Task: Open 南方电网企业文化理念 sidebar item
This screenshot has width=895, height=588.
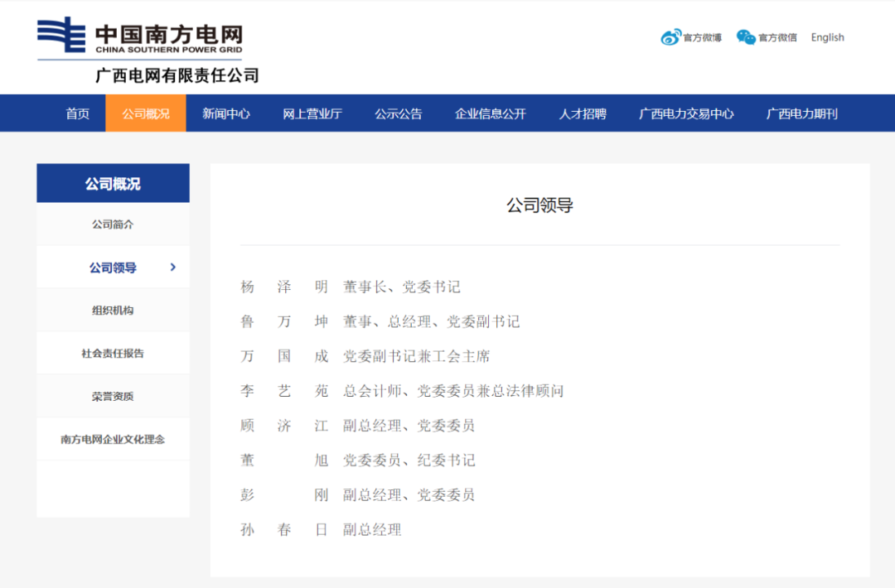Action: 113,440
